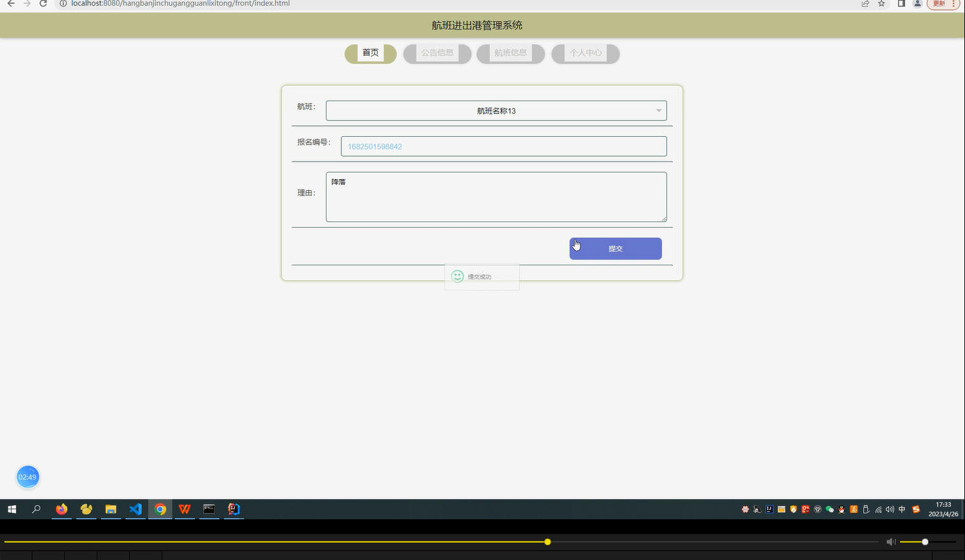965x560 pixels.
Task: Switch to Chrome in the taskbar
Action: click(160, 509)
